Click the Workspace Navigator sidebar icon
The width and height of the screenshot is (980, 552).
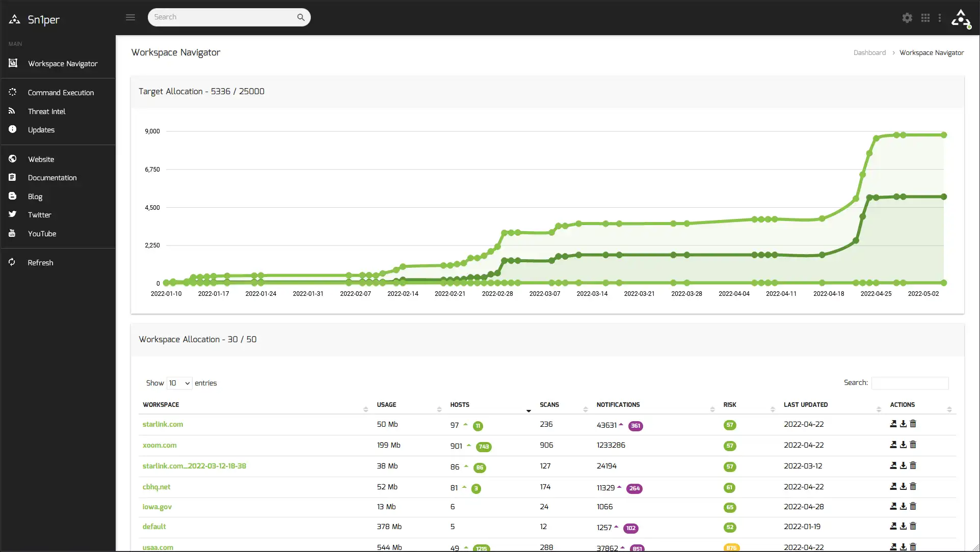pos(12,63)
